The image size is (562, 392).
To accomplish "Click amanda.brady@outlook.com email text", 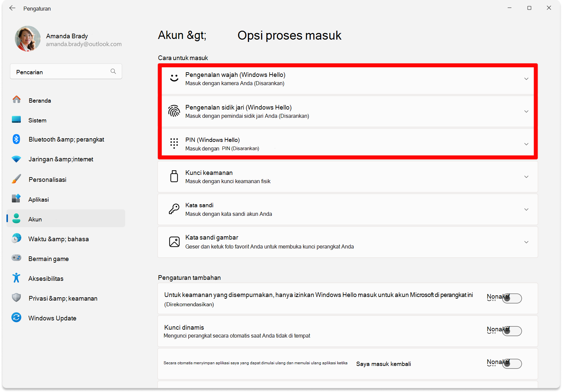I will (x=84, y=44).
